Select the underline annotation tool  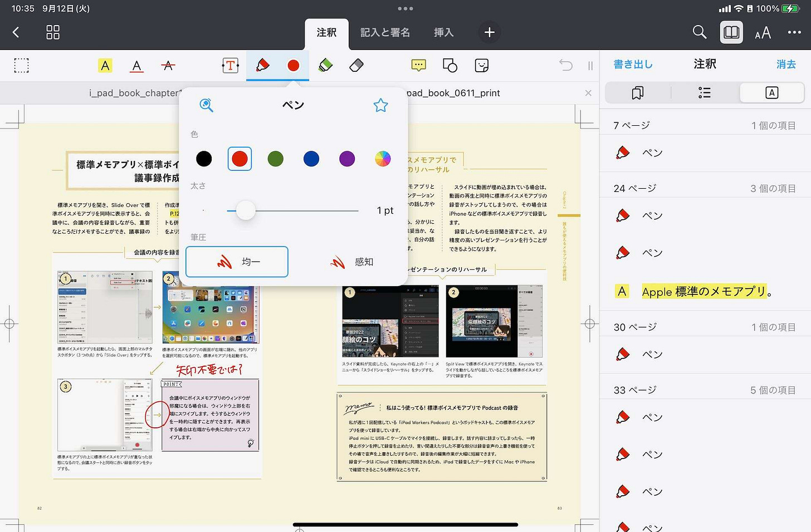(136, 65)
